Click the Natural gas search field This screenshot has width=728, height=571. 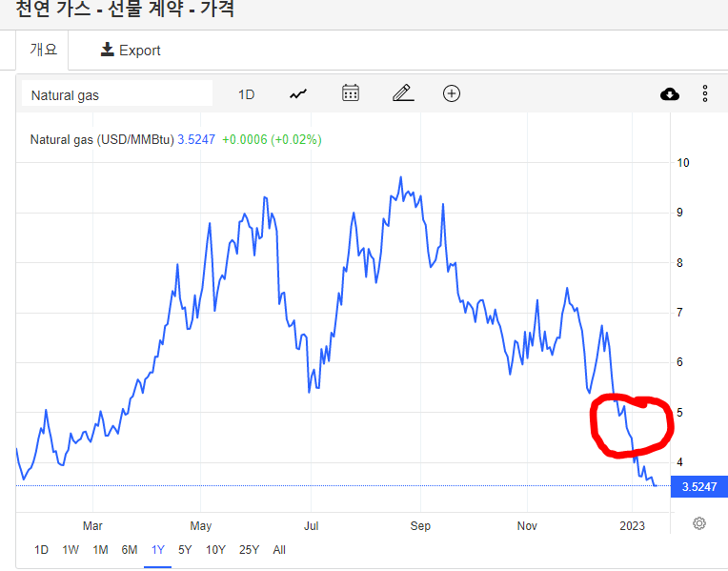117,93
